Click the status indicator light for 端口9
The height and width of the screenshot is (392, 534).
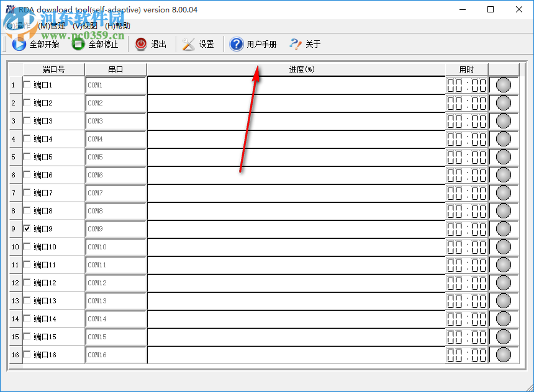pyautogui.click(x=504, y=229)
